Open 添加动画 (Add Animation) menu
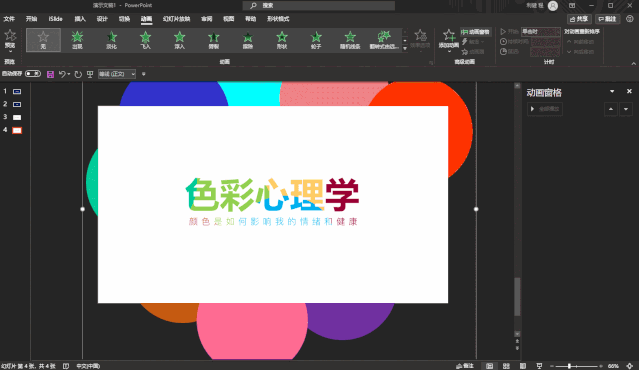The width and height of the screenshot is (639, 370). pos(449,40)
